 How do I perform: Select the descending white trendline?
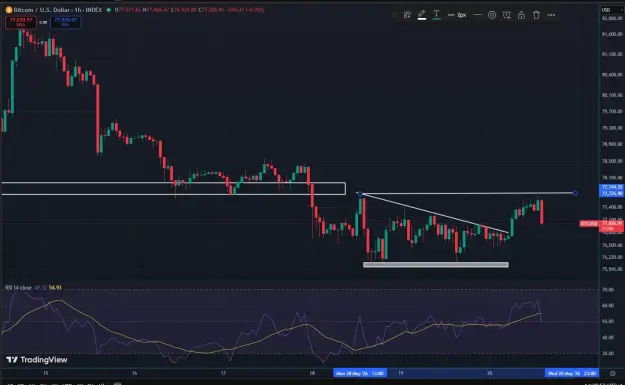(434, 214)
